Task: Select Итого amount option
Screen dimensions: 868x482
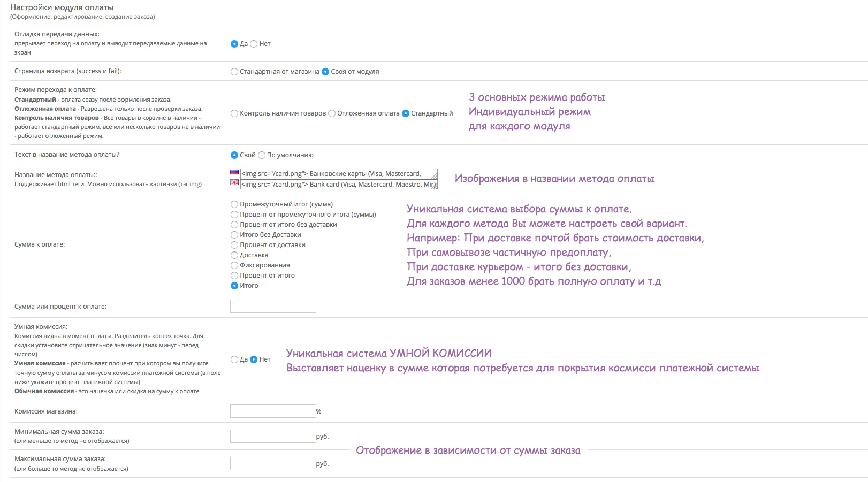Action: click(x=234, y=286)
